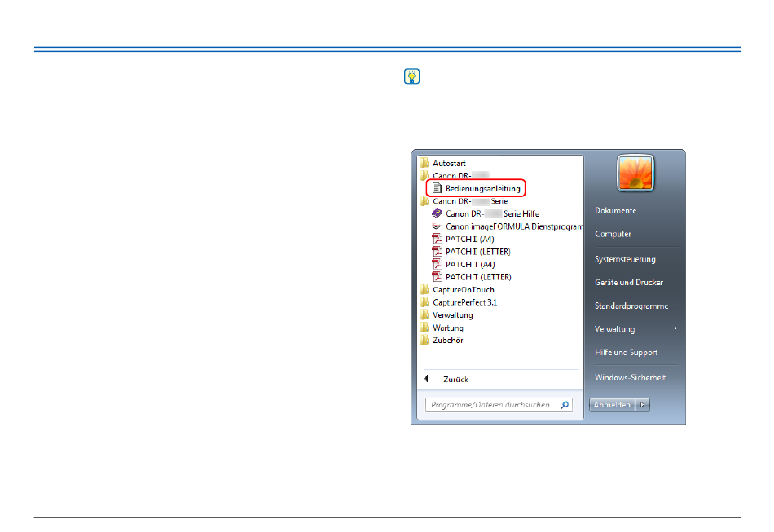Collapse the Canon DR- Serie folder
This screenshot has width=774, height=532.
tap(470, 201)
